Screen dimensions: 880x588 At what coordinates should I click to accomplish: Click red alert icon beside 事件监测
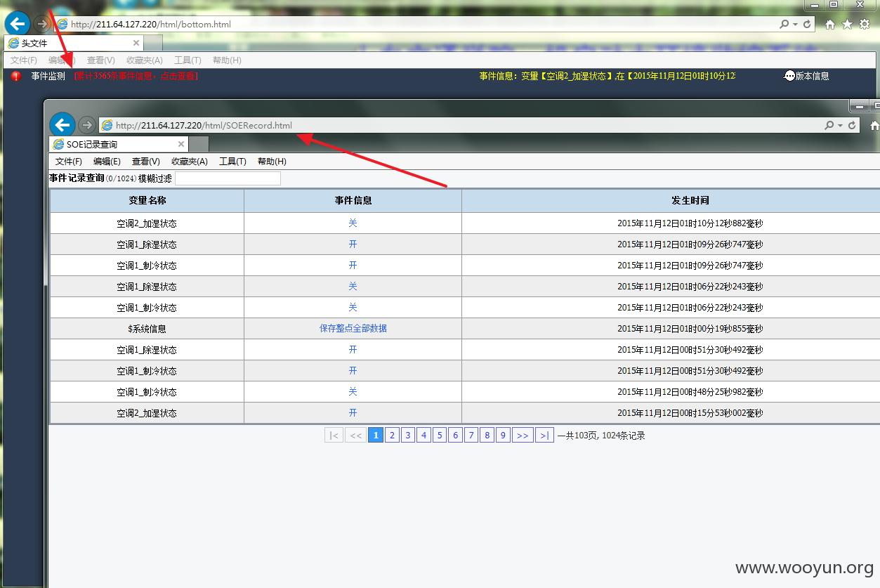coord(16,76)
